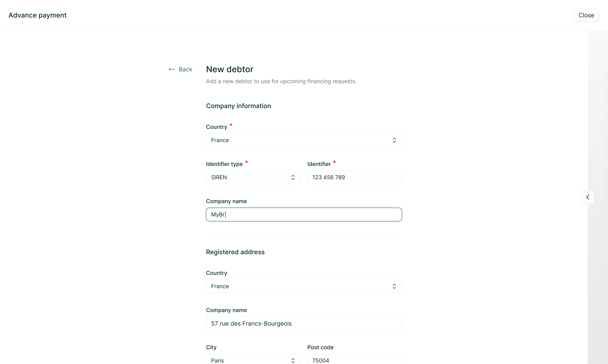Image resolution: width=608 pixels, height=364 pixels.
Task: Click Company information Country dropdown arrows
Action: 394,140
